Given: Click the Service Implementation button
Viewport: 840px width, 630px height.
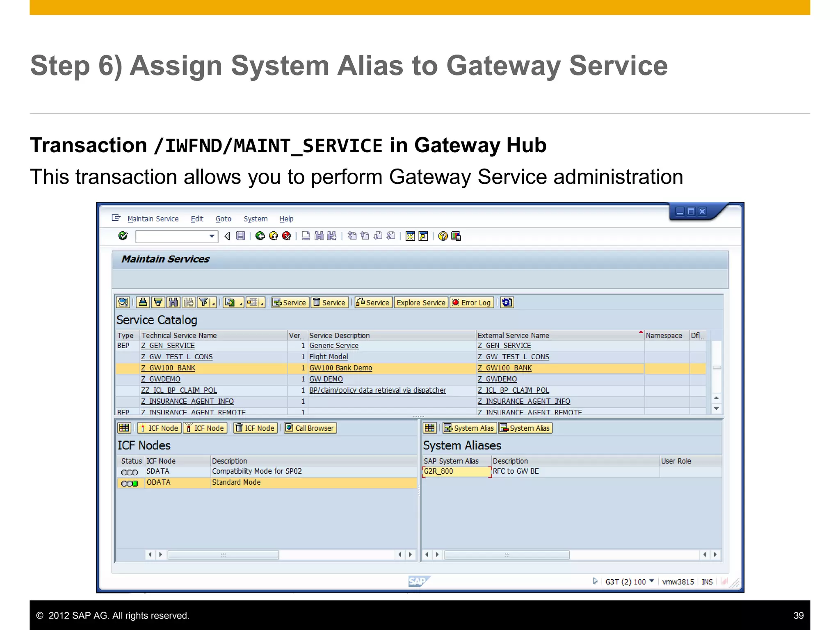Looking at the screenshot, I should (373, 302).
